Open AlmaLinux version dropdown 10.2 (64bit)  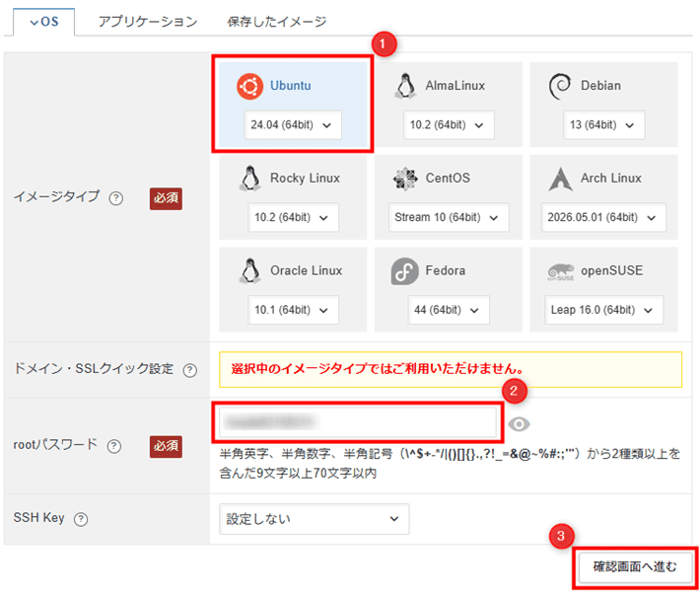tap(449, 125)
